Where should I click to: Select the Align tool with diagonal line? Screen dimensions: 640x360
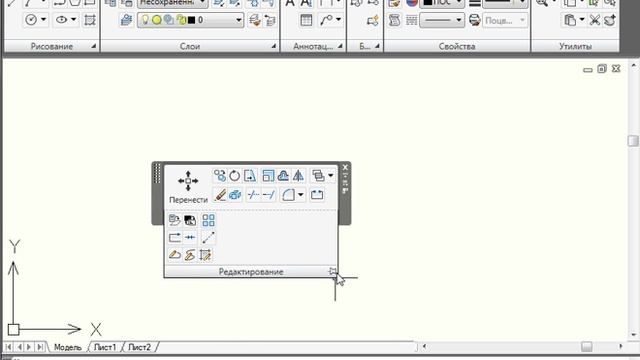tap(208, 238)
